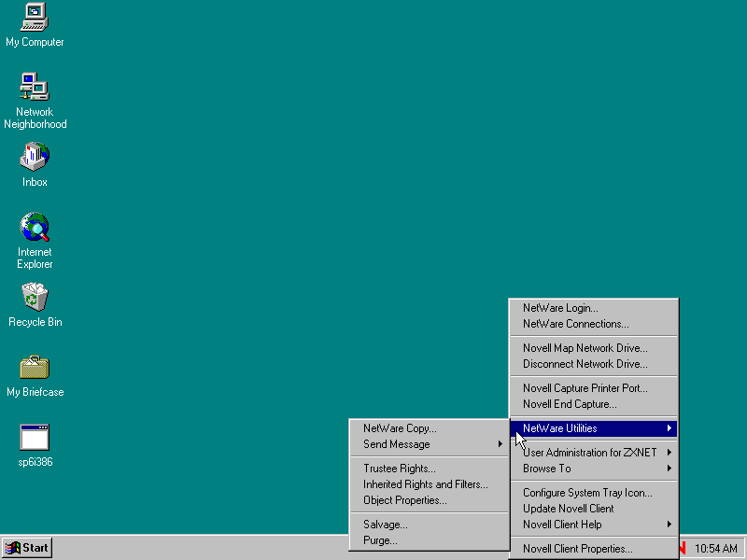The width and height of the screenshot is (747, 560).
Task: Expand the Browse To submenu
Action: (594, 469)
